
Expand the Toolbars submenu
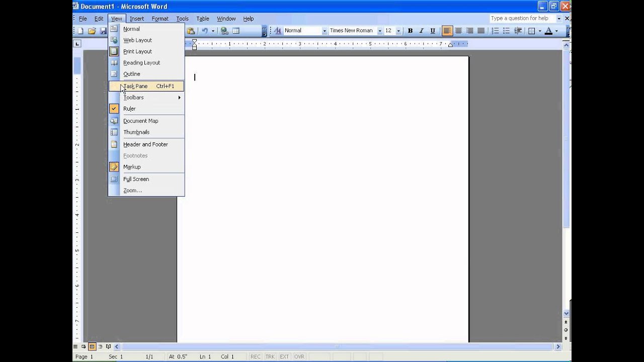tap(146, 98)
